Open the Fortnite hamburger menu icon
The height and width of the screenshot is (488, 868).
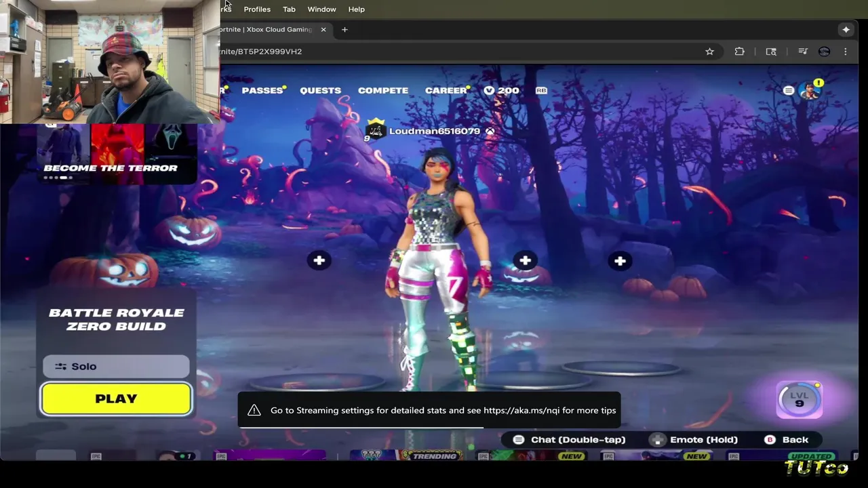(x=788, y=91)
